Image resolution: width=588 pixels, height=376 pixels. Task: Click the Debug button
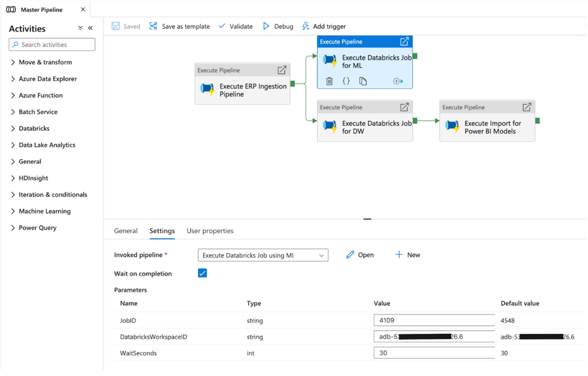278,26
